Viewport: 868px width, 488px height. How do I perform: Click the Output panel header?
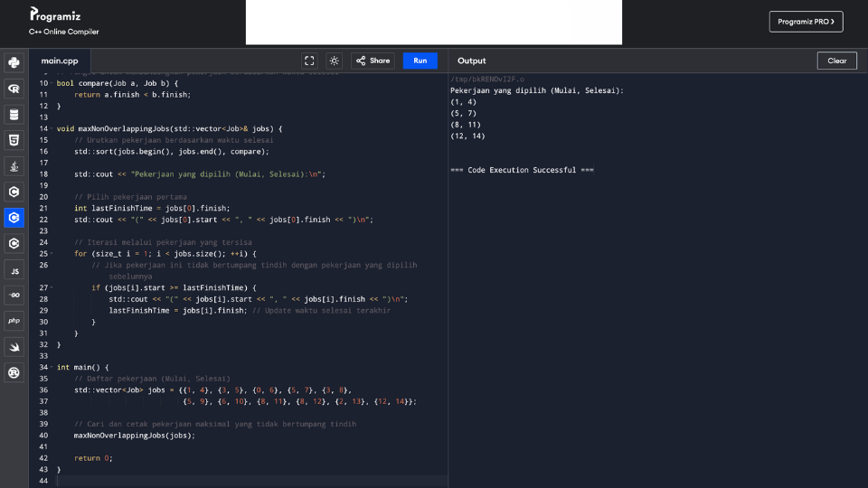[x=472, y=61]
